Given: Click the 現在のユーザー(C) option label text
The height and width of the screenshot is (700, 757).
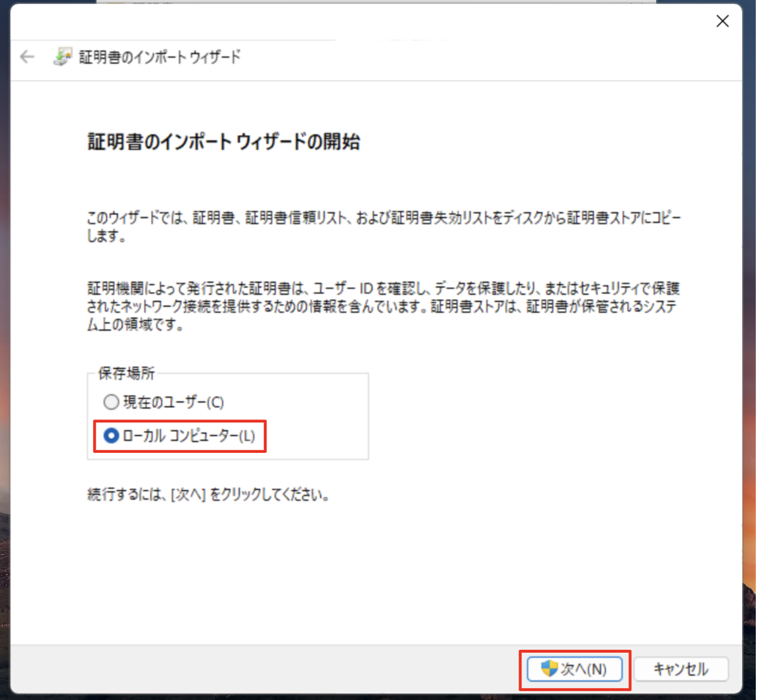Looking at the screenshot, I should click(173, 402).
